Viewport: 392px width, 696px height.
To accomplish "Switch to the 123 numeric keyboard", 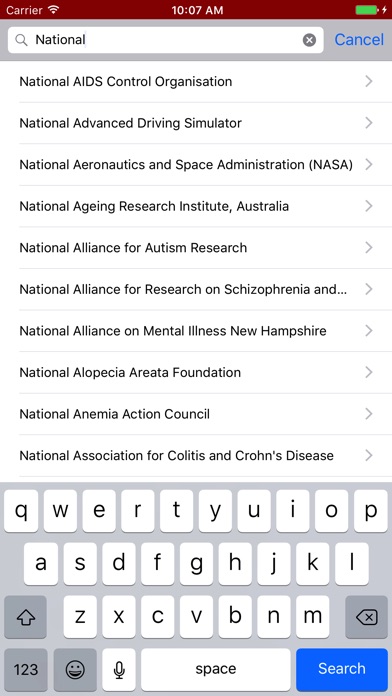I will (x=26, y=669).
